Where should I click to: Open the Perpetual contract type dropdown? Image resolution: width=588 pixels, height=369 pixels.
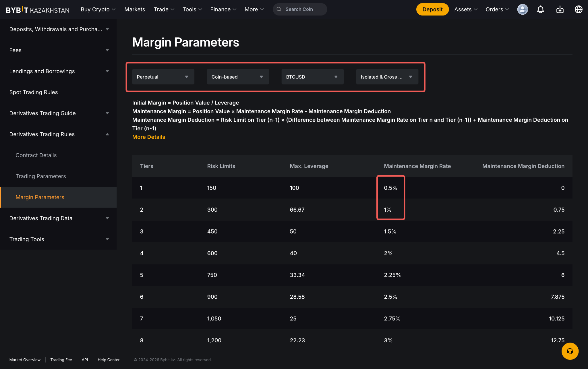pyautogui.click(x=163, y=77)
